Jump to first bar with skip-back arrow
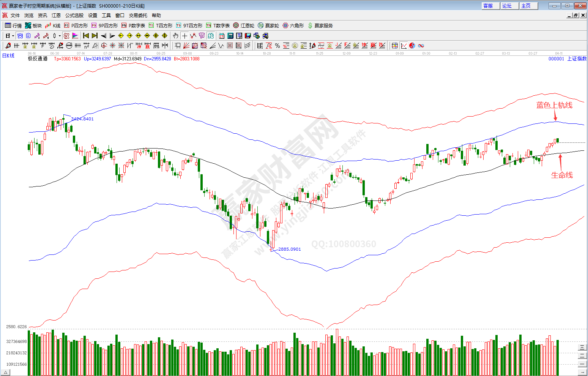Viewport: 588px width, 376px height. tap(86, 36)
